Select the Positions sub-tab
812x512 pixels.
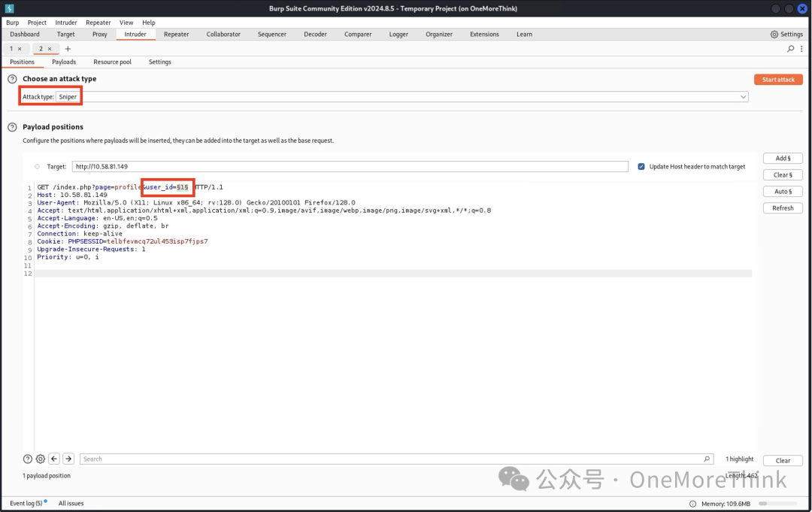tap(23, 62)
